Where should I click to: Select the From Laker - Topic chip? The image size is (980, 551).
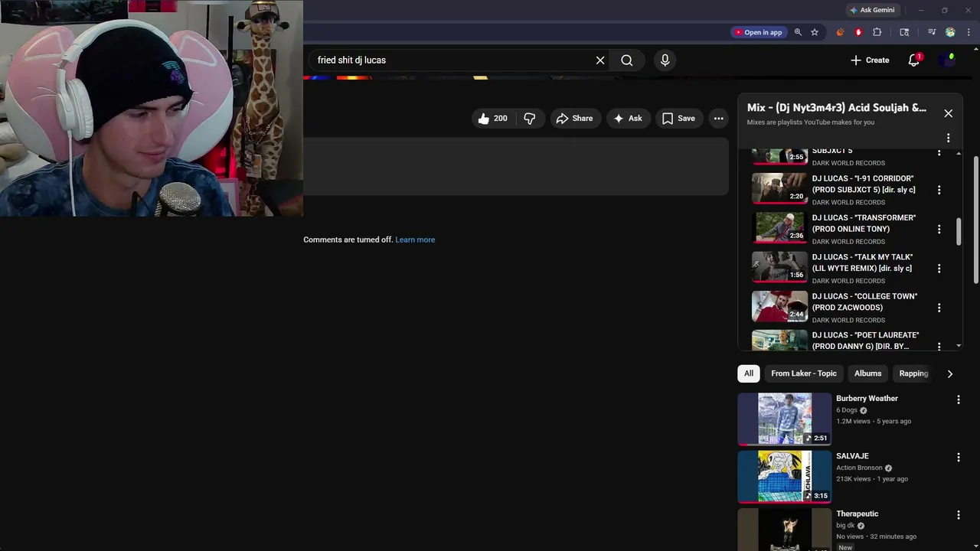tap(804, 373)
